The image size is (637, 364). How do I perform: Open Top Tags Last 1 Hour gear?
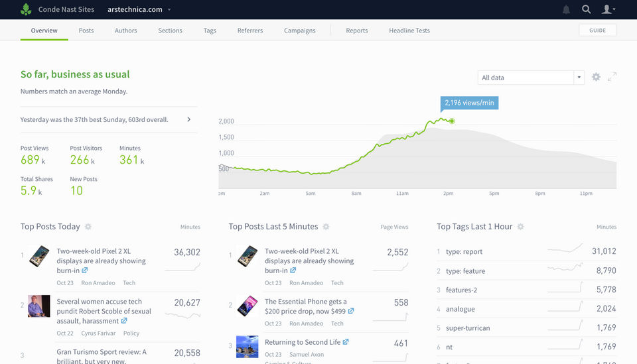(520, 227)
